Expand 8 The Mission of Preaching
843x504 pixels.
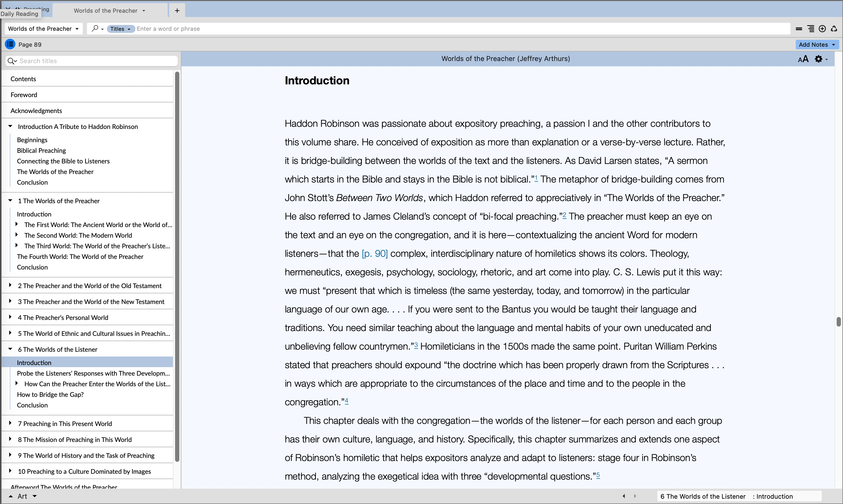[10, 439]
